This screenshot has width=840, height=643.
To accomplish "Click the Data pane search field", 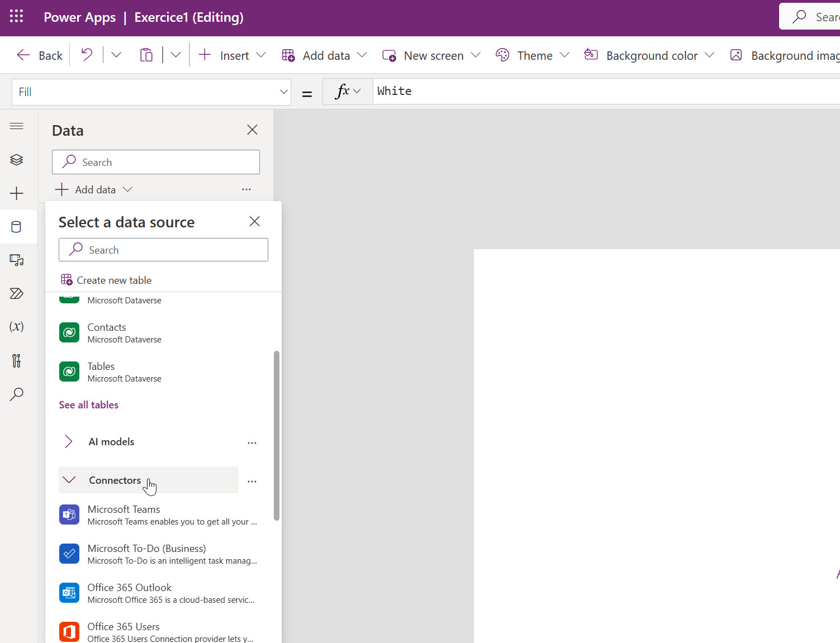I will (x=156, y=162).
